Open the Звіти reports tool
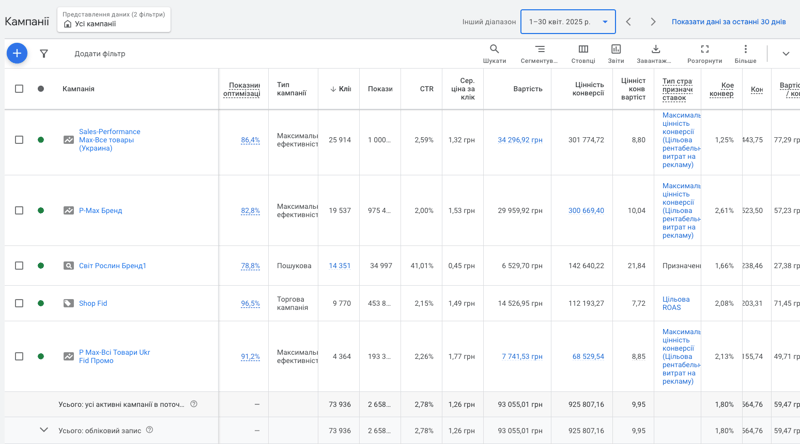The width and height of the screenshot is (800, 444). coord(616,54)
